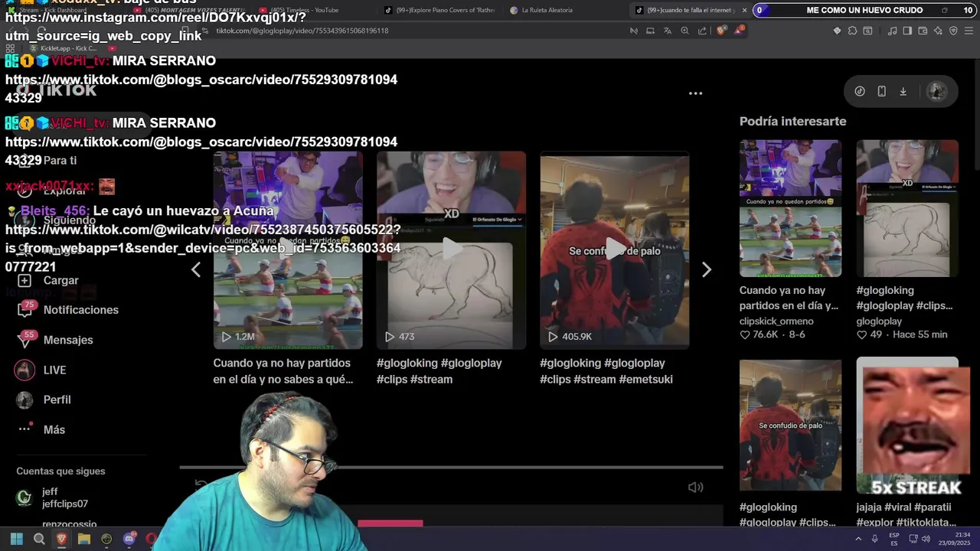
Task: Open the three-dots options above the carousel
Action: (695, 93)
